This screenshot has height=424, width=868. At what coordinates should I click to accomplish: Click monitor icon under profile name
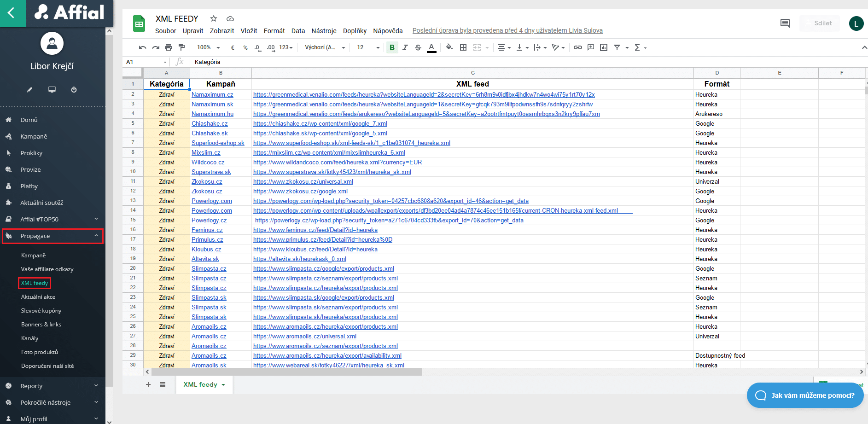click(52, 90)
